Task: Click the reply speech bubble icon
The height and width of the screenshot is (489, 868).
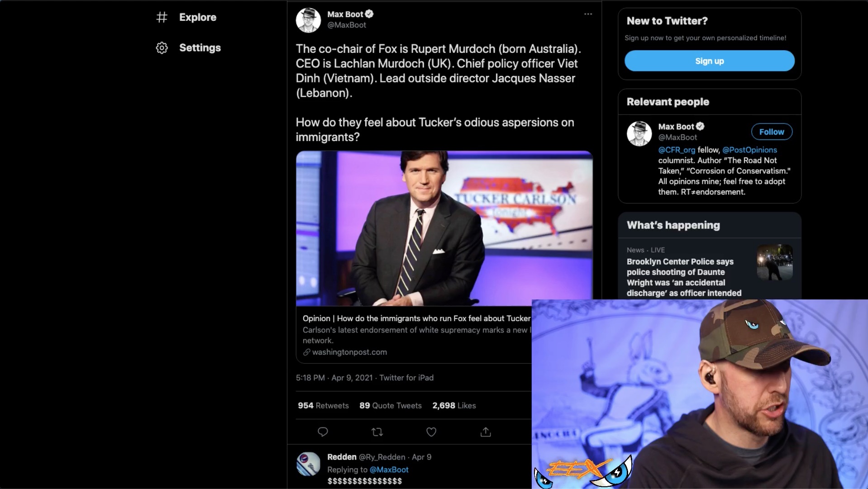Action: coord(323,432)
